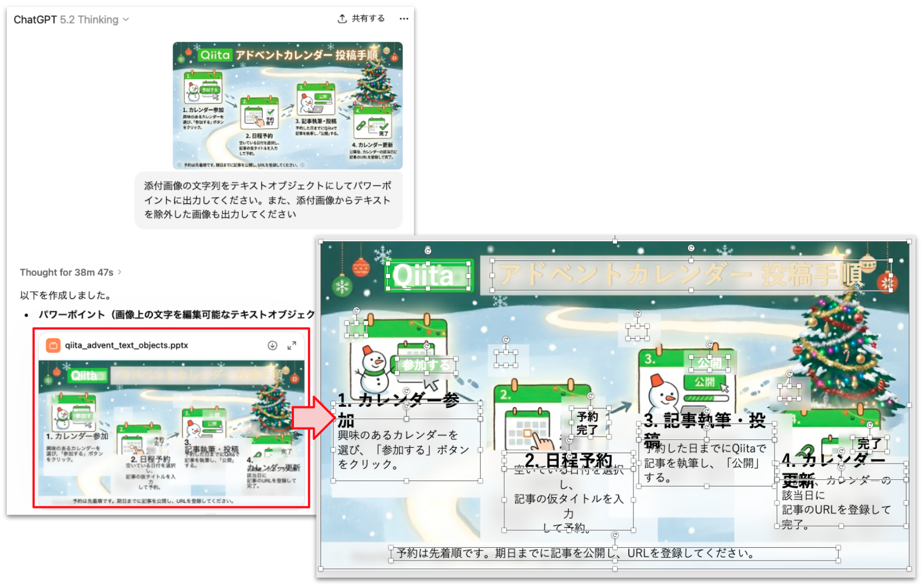This screenshot has width=924, height=586.
Task: Download qiita_advent_text_objects.pptx file
Action: 273,346
